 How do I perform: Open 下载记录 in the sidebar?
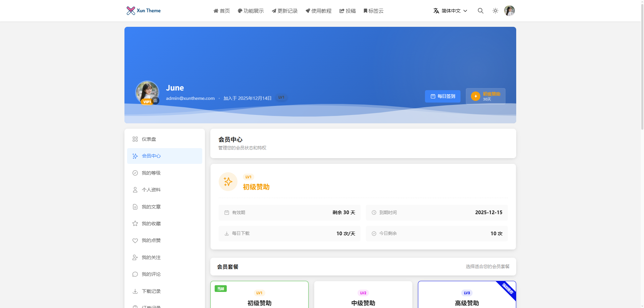pos(151,291)
